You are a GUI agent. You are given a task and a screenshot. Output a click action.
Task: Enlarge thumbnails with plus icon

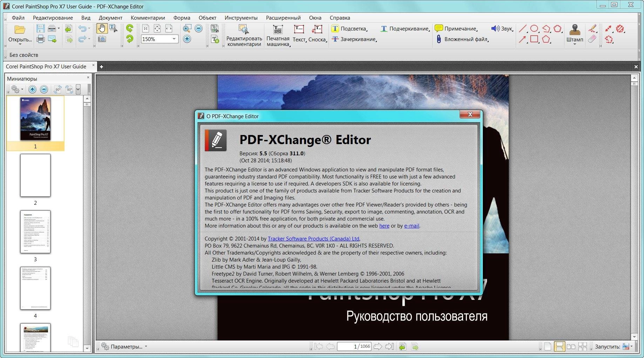point(33,89)
